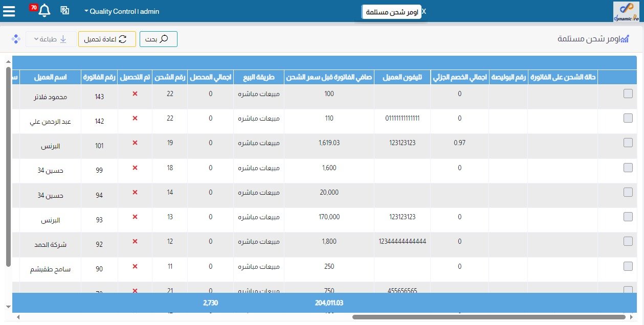The height and width of the screenshot is (325, 644).
Task: Click the اسم العميل column header
Action: coord(50,78)
